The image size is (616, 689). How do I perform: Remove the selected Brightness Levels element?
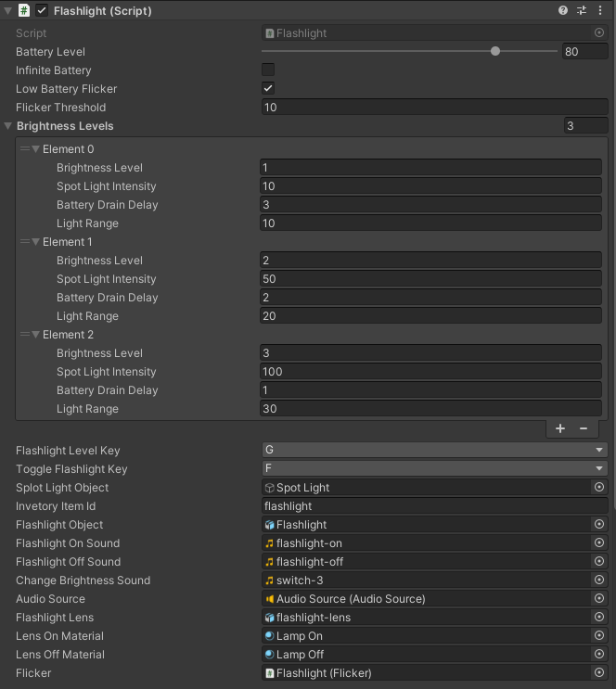pos(584,428)
